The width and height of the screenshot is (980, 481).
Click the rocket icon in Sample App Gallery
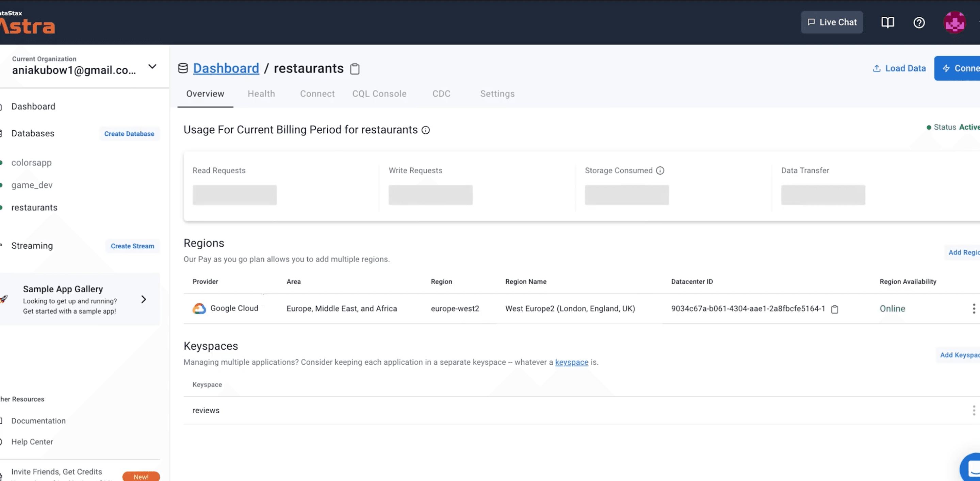4,299
